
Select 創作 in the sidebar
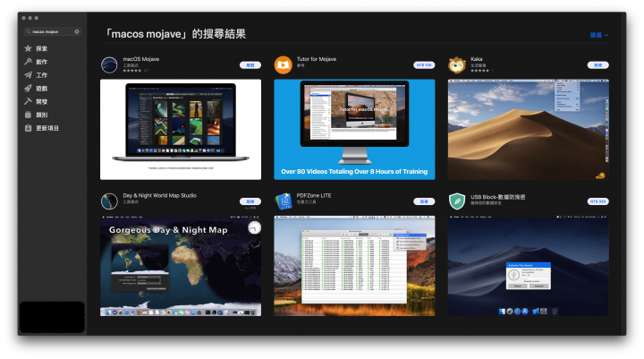(x=41, y=62)
